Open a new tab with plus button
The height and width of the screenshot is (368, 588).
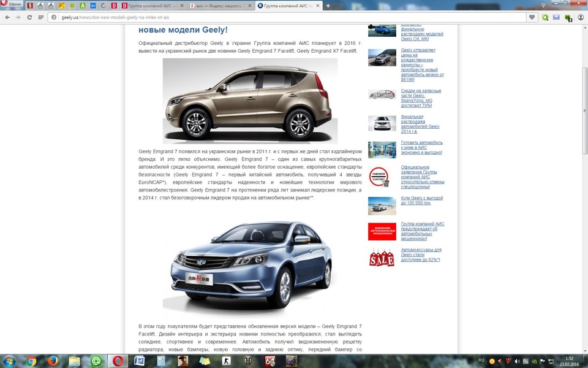[x=328, y=6]
